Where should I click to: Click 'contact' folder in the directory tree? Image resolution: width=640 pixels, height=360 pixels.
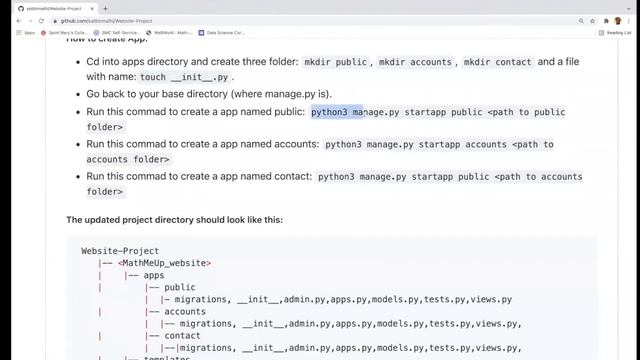[x=182, y=336]
